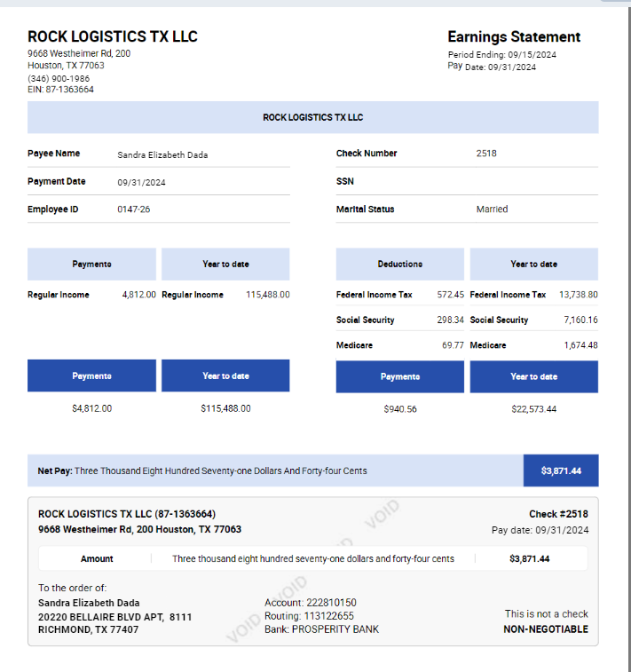Click the light-blue Deductions column header

[399, 265]
